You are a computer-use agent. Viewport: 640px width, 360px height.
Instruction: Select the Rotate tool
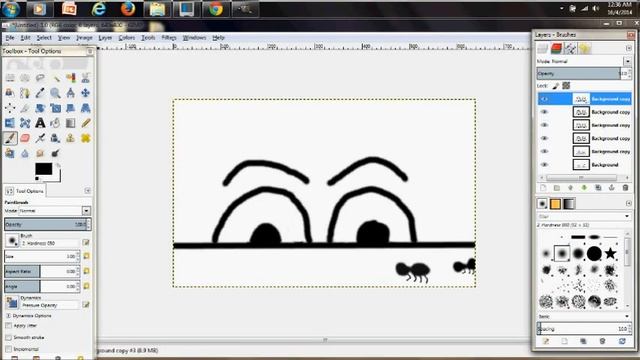[40, 108]
